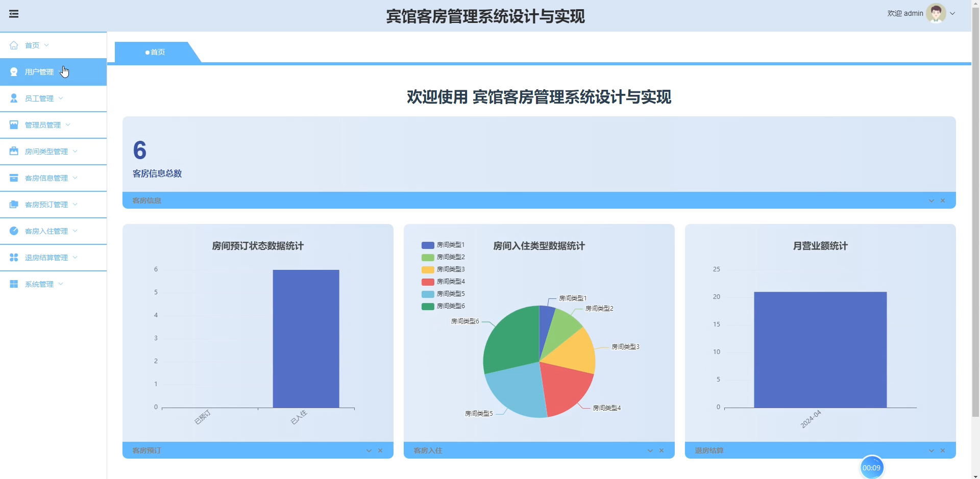Toggle the hamburger sidebar menu icon
Screen dimensions: 980x479
pos(14,14)
